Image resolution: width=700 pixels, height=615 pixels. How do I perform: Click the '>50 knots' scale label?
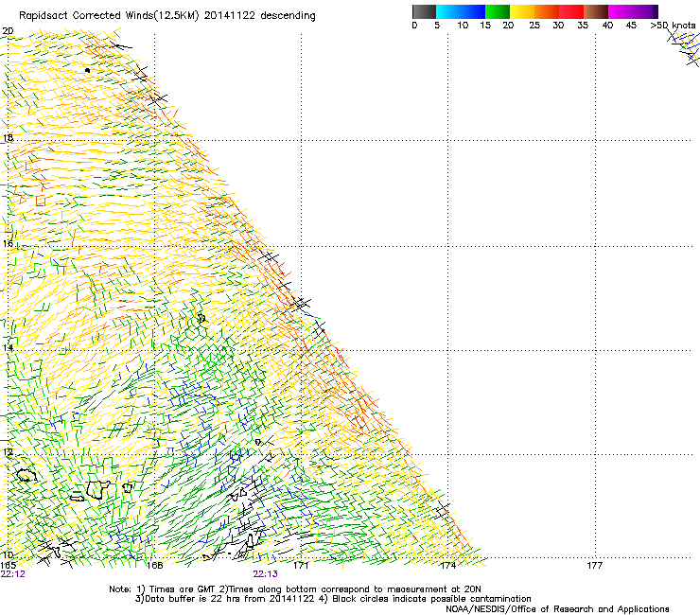[x=674, y=26]
